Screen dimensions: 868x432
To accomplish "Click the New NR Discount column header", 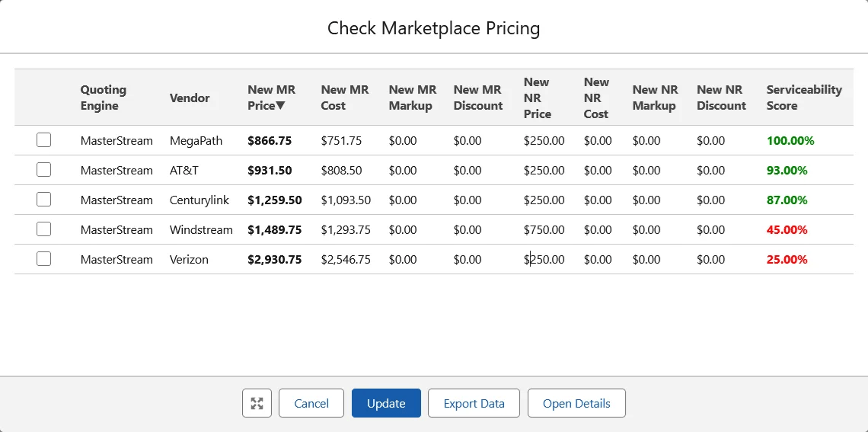I will (721, 98).
